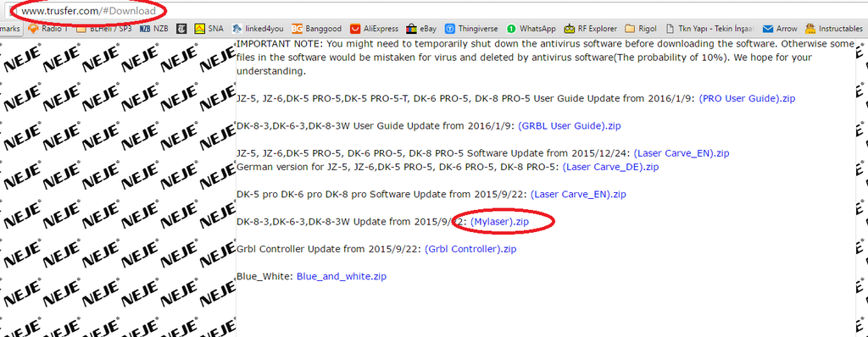Open the Banggood bookmark

click(x=316, y=28)
